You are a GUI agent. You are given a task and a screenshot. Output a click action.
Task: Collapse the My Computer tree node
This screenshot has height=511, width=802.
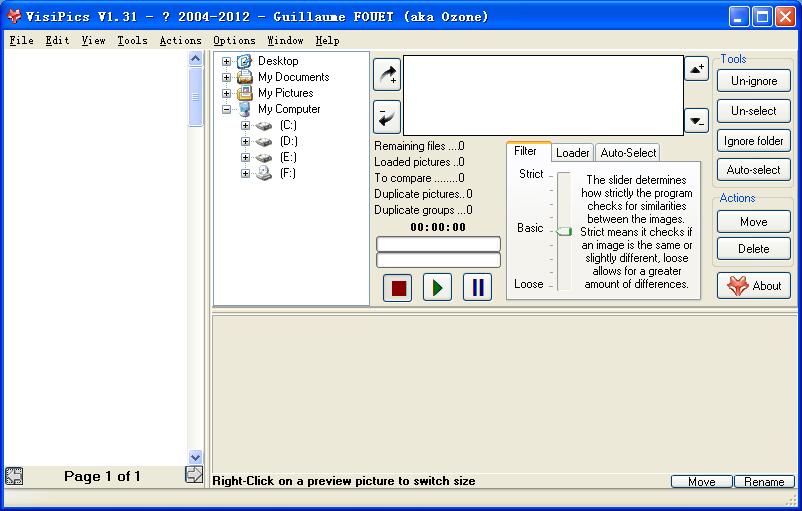227,109
